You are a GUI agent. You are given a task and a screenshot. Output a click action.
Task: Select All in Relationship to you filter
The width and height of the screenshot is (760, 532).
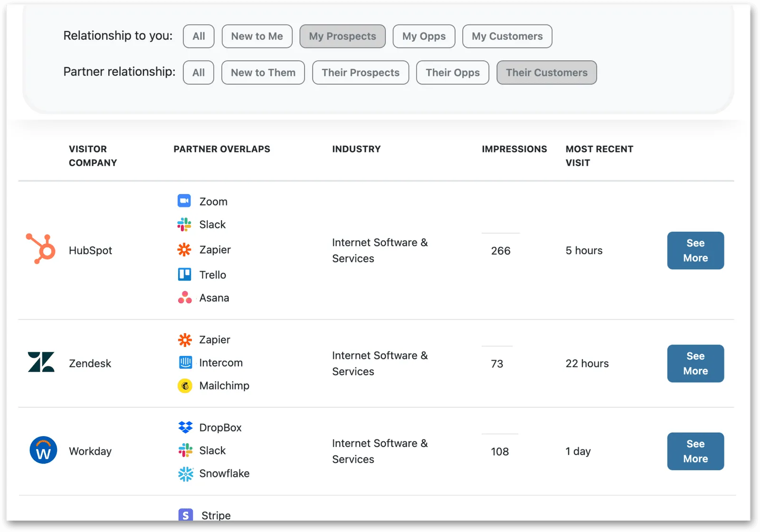(x=199, y=36)
